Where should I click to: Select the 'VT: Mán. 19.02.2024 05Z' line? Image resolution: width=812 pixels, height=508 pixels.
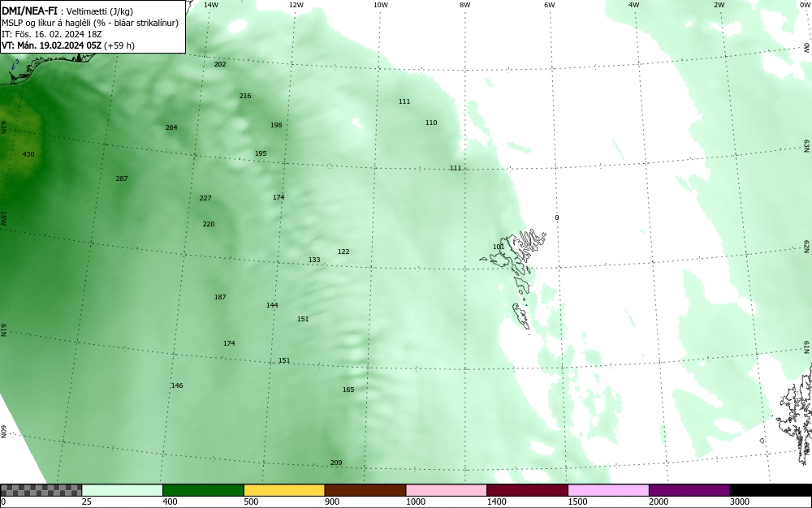click(x=68, y=45)
